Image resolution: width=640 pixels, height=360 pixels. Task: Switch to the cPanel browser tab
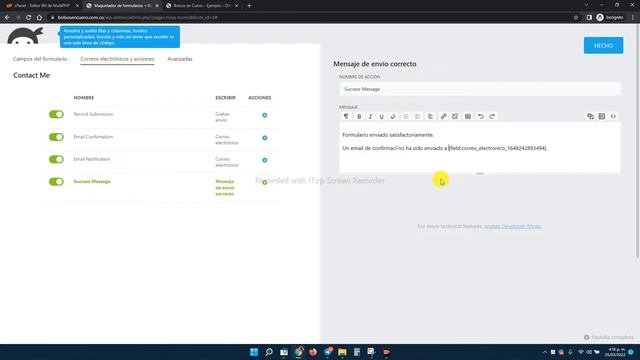tap(41, 6)
